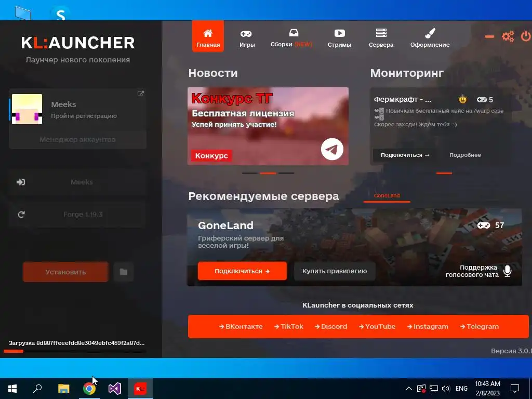Connect to GoneLand with Подключиться button

click(x=242, y=271)
